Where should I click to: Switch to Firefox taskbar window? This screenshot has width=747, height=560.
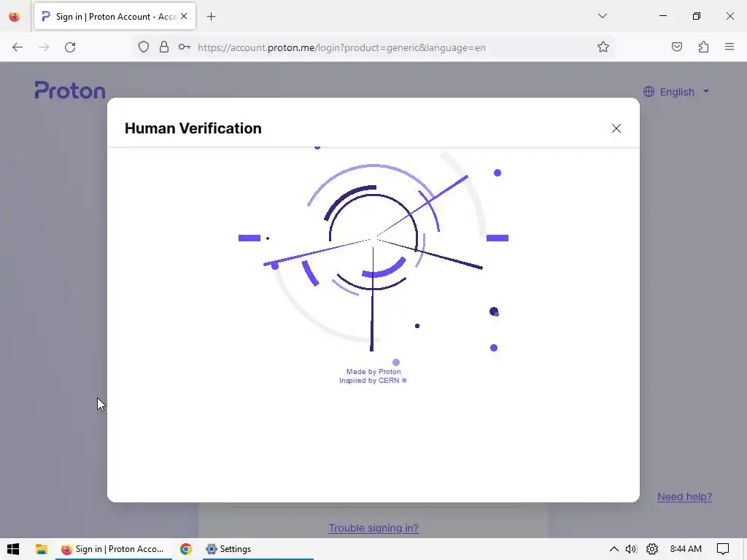(113, 549)
